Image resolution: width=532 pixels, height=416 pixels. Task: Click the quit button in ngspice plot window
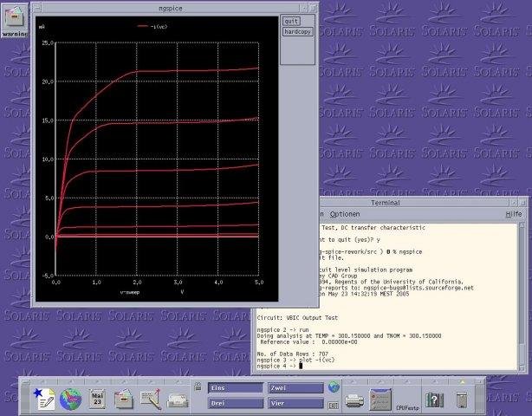pyautogui.click(x=291, y=22)
